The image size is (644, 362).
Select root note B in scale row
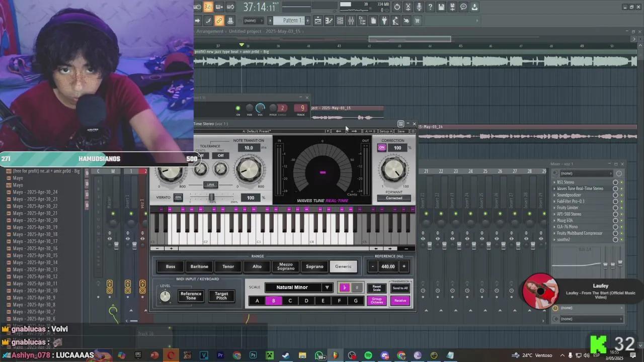pyautogui.click(x=274, y=301)
